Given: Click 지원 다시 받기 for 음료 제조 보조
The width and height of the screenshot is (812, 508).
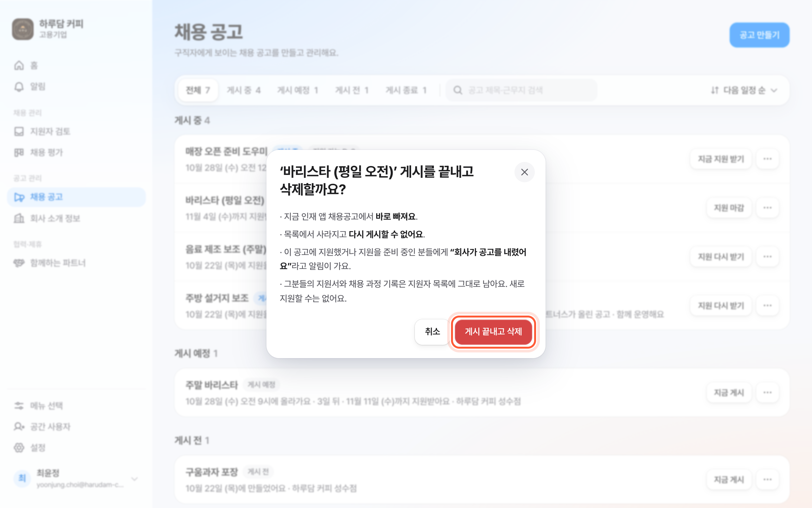Looking at the screenshot, I should [721, 257].
